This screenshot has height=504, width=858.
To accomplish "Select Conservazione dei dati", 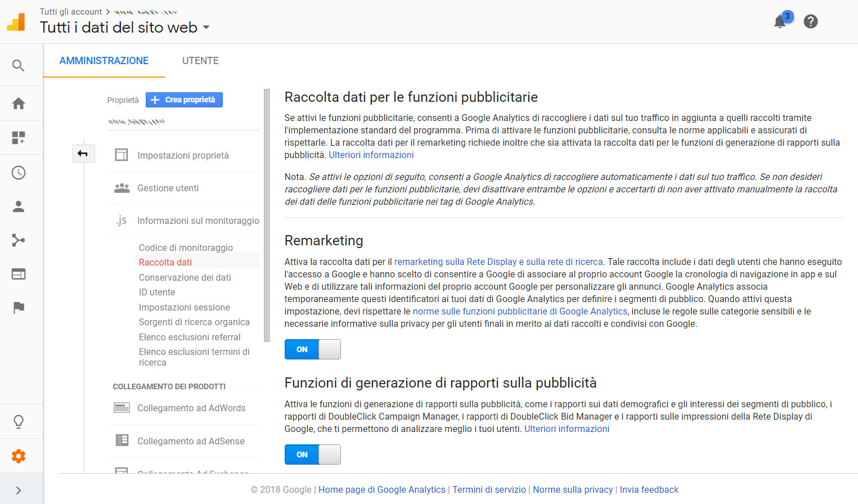I will click(185, 277).
